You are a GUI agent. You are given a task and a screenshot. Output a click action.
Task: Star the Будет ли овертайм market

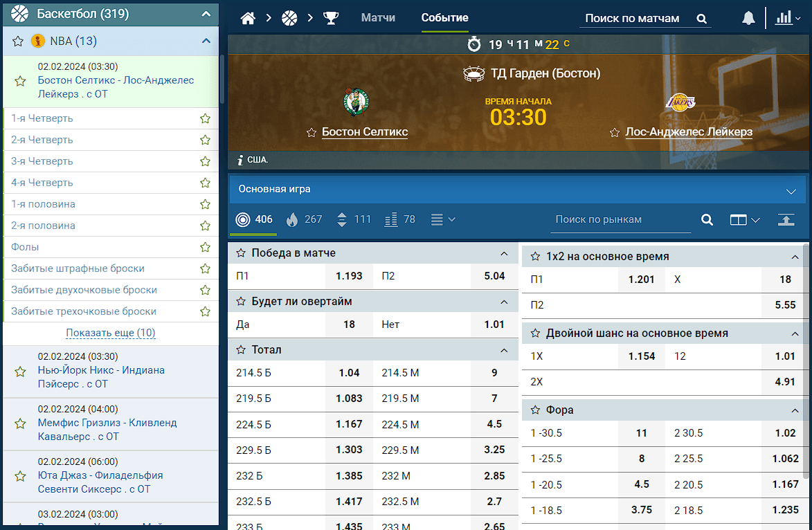[241, 301]
